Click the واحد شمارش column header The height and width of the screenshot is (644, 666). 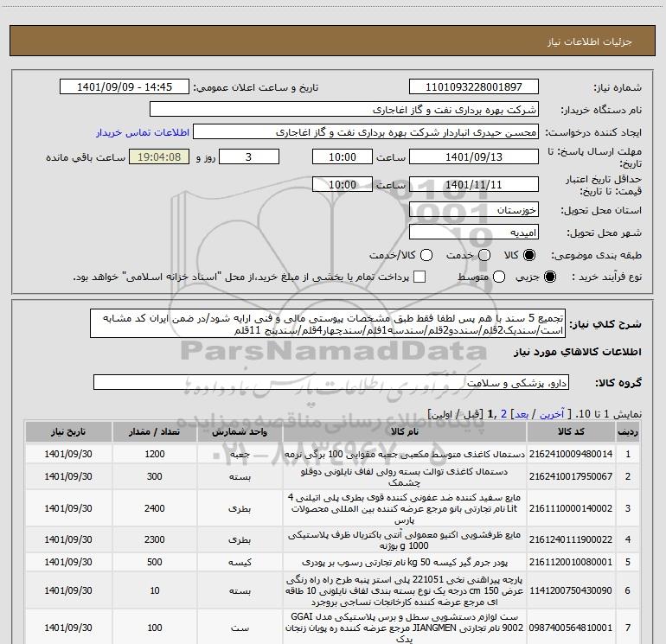(240, 431)
